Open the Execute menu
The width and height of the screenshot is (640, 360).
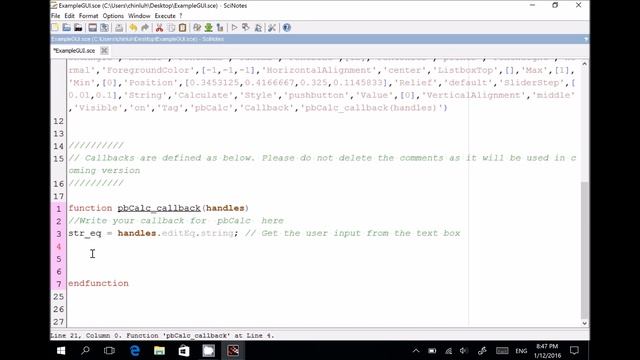[x=165, y=16]
